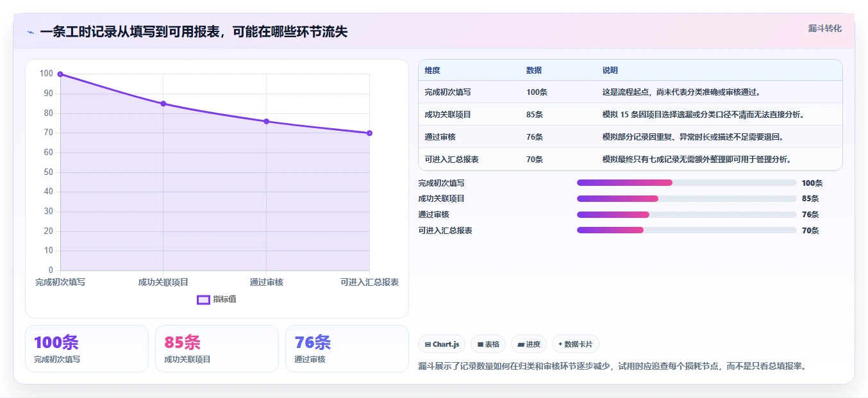Click the Chart.js chip label
868x398 pixels.
(x=446, y=344)
